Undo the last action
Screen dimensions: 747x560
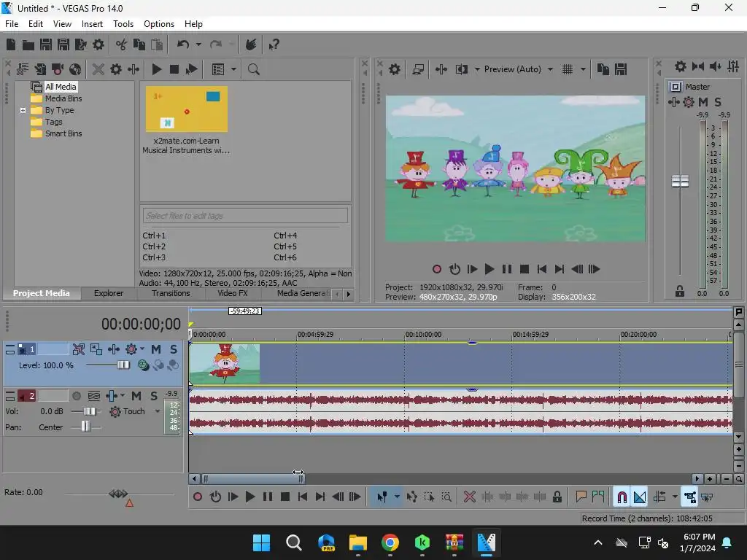[x=183, y=44]
